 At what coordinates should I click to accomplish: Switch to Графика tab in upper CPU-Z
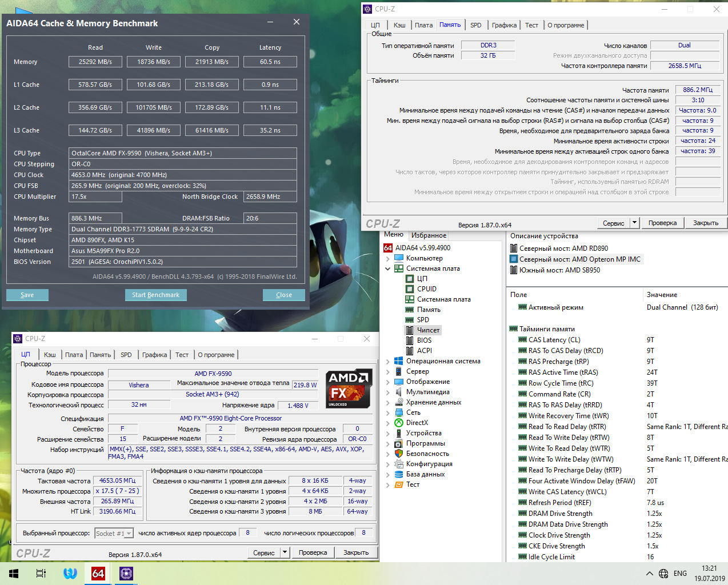(x=504, y=25)
